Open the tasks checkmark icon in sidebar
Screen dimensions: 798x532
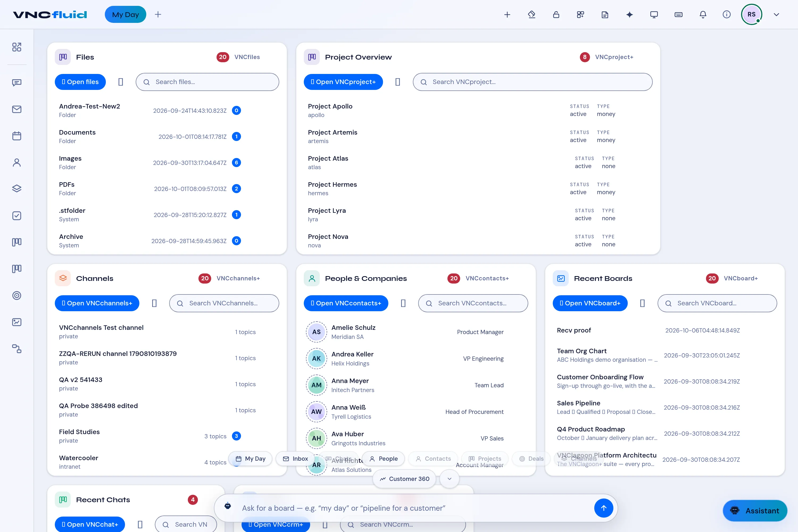point(16,216)
